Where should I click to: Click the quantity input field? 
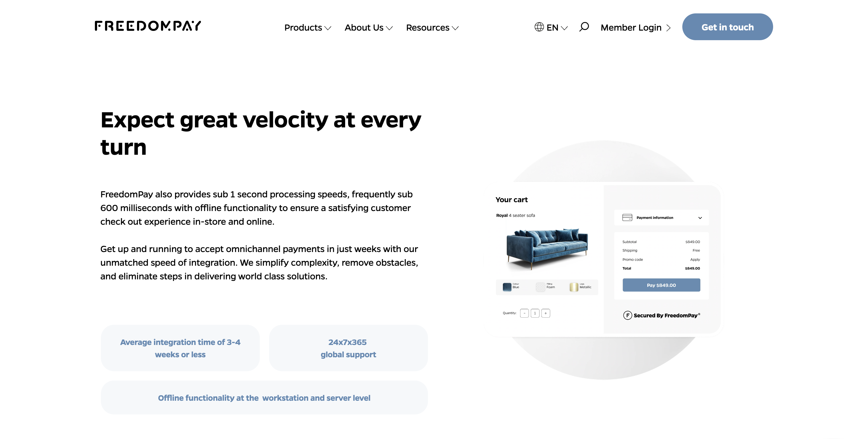535,313
